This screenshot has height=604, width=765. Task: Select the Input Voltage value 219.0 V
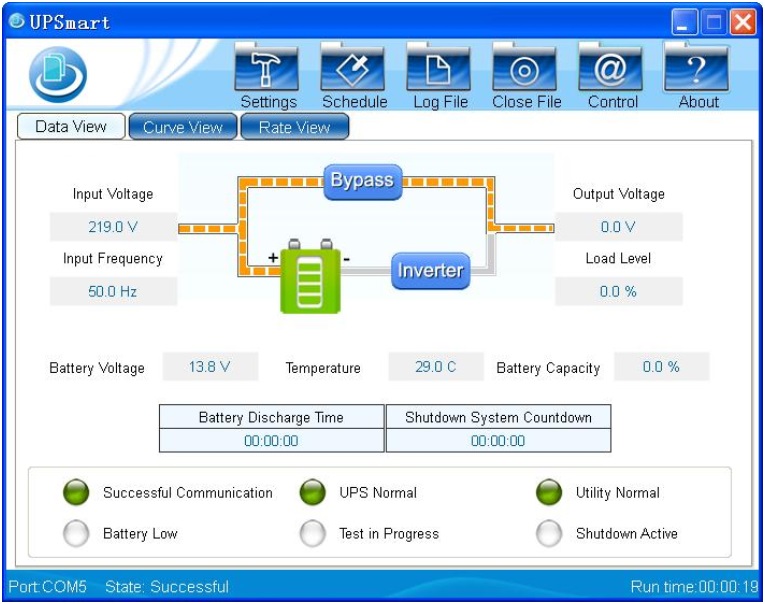113,227
